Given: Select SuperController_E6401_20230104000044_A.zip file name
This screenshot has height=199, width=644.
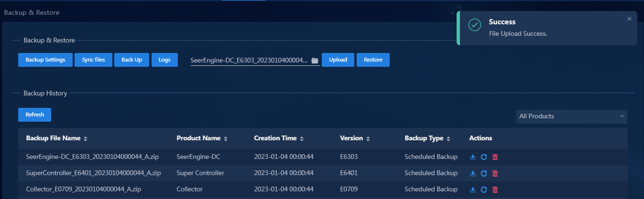Looking at the screenshot, I should (x=93, y=173).
